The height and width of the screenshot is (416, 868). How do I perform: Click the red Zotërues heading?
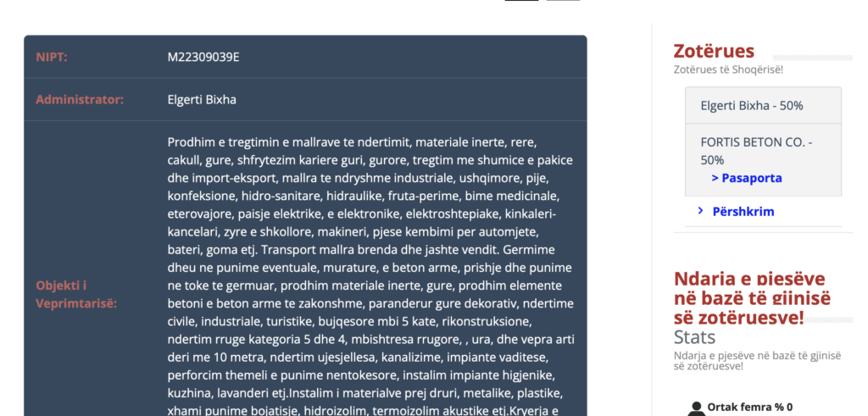pos(714,51)
